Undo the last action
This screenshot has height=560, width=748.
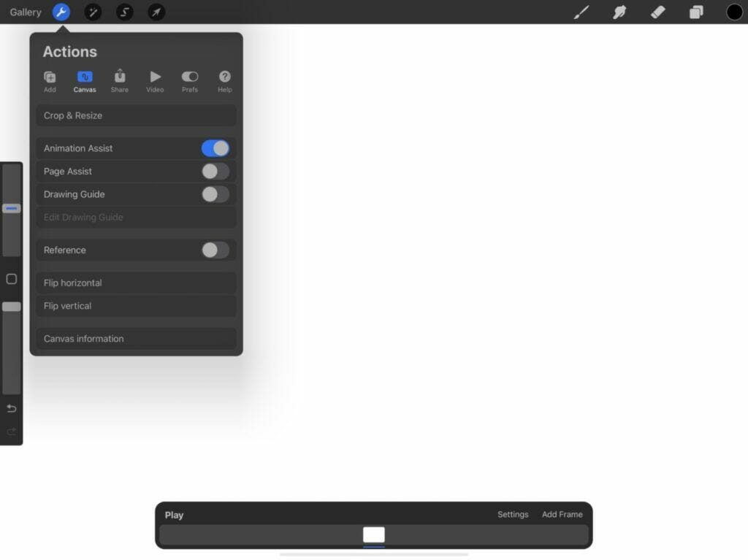(12, 408)
